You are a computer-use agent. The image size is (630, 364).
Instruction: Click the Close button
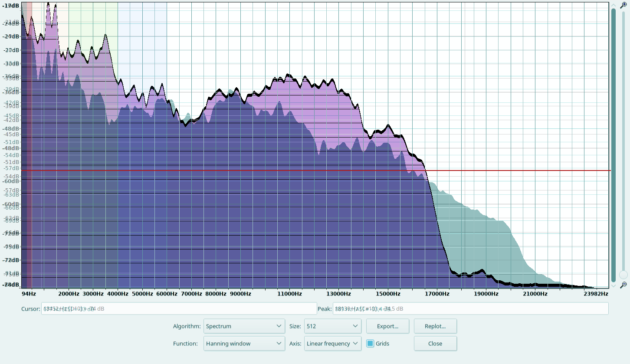pyautogui.click(x=435, y=344)
